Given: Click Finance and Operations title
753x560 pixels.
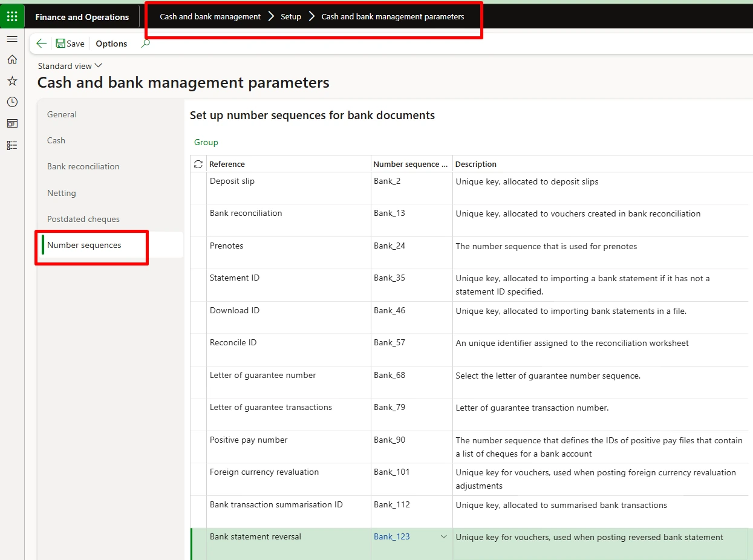Looking at the screenshot, I should click(x=82, y=17).
